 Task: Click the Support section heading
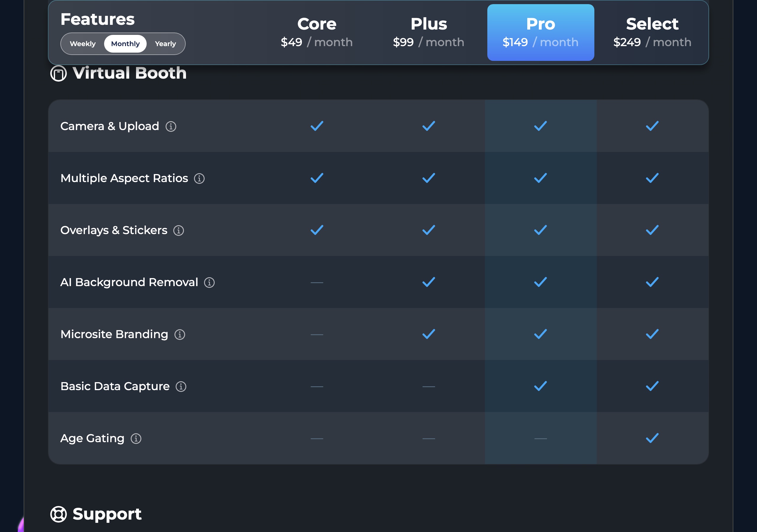tap(107, 514)
